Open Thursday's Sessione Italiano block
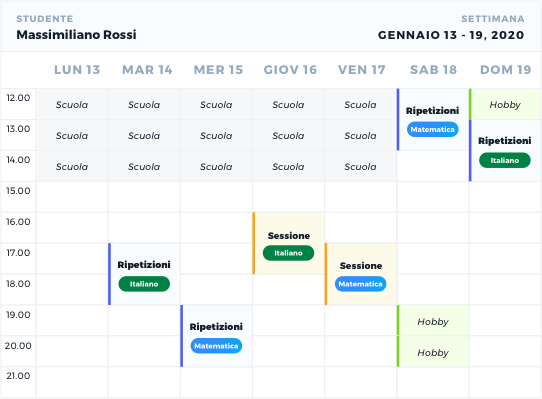Screen dimensions: 542x399 (x=289, y=243)
